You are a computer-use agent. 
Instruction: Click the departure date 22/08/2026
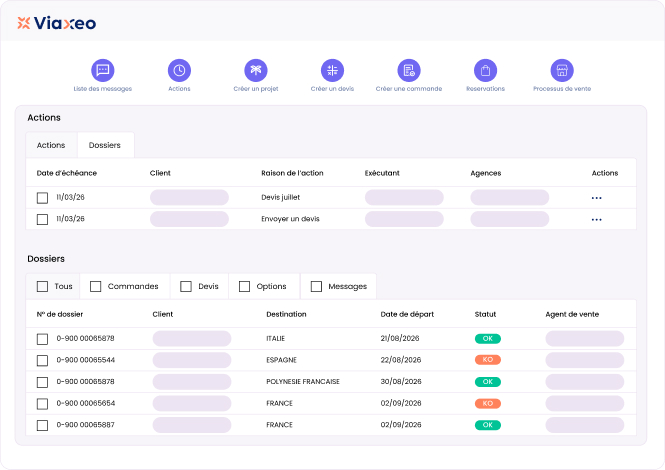401,360
